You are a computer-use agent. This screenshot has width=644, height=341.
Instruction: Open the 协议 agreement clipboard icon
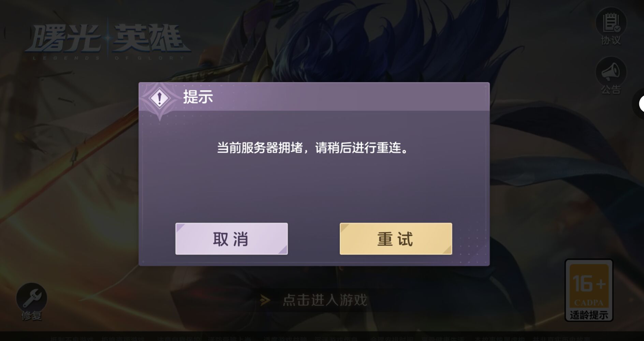[611, 22]
